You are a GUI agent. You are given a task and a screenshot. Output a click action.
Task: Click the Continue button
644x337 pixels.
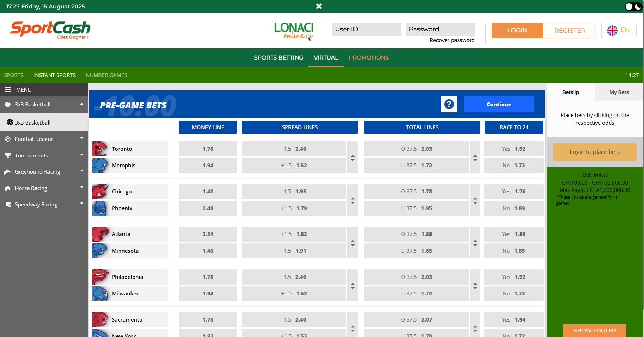tap(499, 104)
